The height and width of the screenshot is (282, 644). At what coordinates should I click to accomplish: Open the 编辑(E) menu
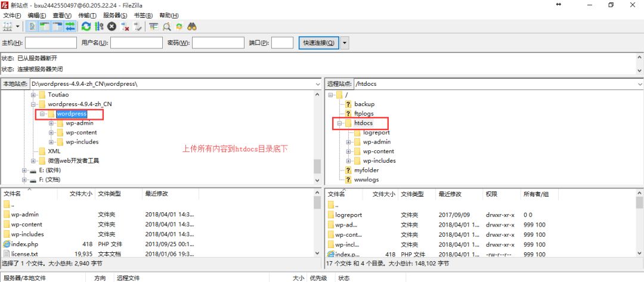[x=36, y=15]
